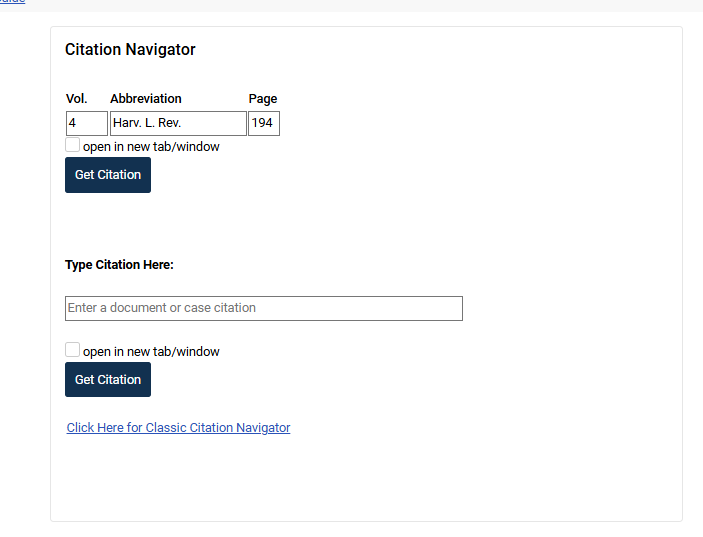Focus the 'Enter a document or case citation' box
Viewport: 703px width, 537px height.
tap(263, 308)
